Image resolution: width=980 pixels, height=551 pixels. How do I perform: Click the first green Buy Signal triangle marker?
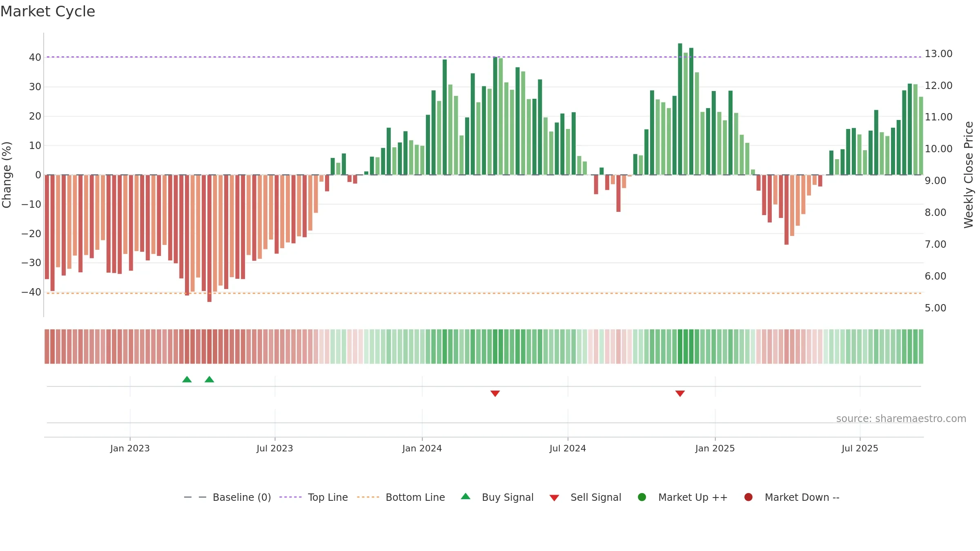point(187,380)
